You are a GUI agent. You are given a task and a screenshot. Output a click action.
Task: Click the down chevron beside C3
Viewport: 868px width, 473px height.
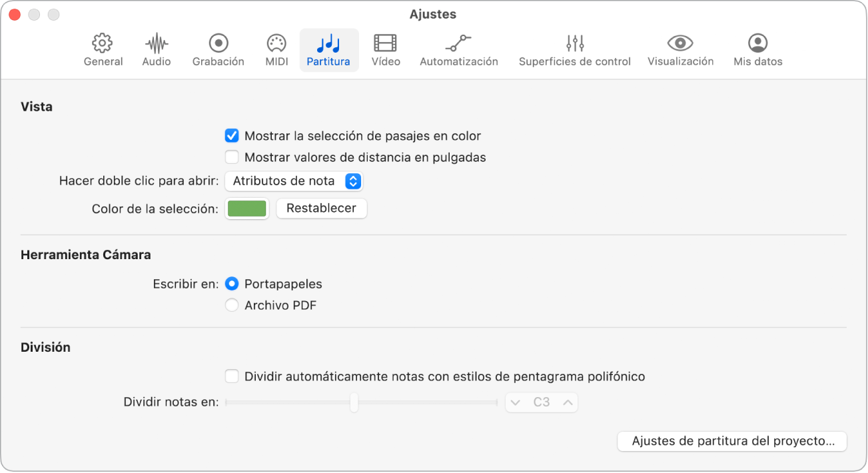pos(516,402)
